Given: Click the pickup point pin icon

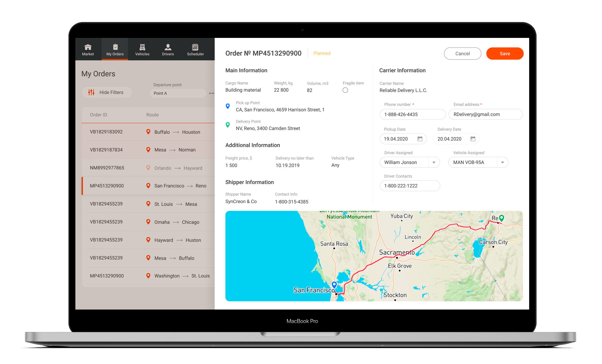Looking at the screenshot, I should pyautogui.click(x=228, y=106).
